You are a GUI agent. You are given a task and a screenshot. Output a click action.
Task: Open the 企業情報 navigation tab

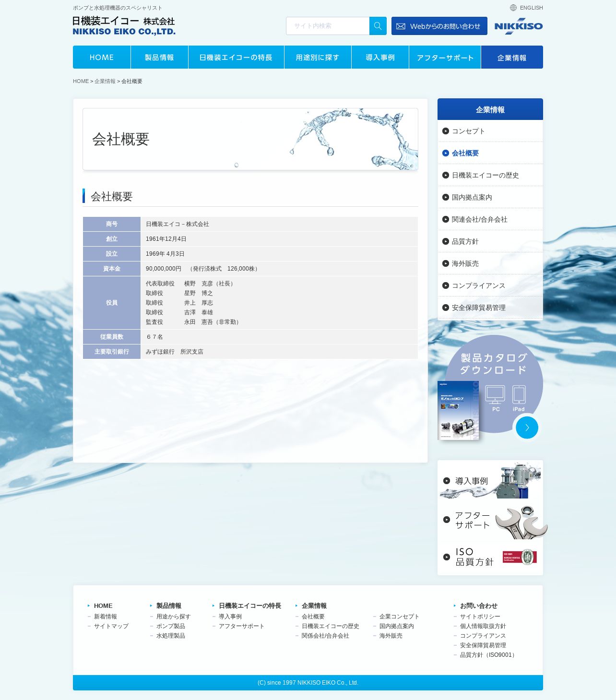(512, 57)
